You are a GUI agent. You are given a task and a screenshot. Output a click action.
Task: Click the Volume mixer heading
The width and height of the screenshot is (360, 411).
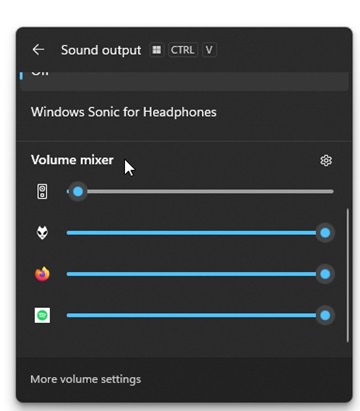[x=72, y=160]
